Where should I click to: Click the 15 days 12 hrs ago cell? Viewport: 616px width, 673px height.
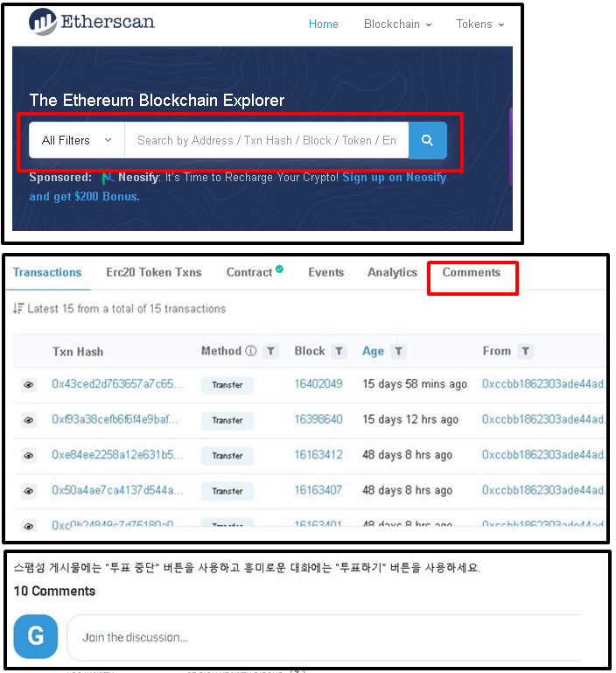click(410, 419)
